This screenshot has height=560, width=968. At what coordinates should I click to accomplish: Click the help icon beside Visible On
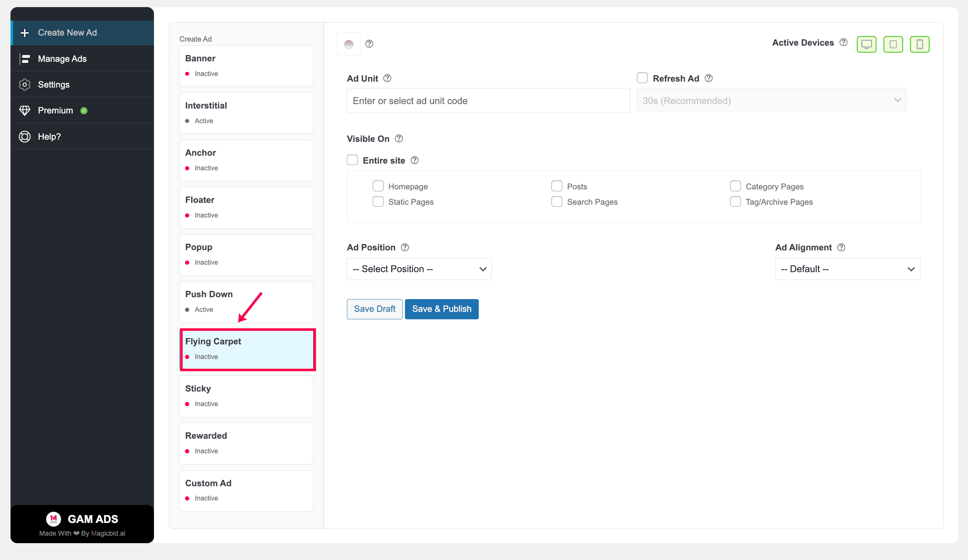[x=399, y=139]
